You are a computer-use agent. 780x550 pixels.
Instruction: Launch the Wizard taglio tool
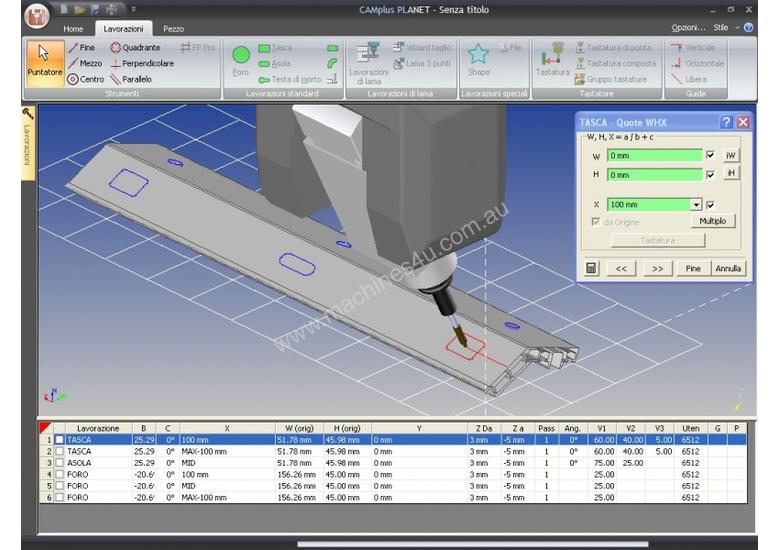tap(422, 48)
